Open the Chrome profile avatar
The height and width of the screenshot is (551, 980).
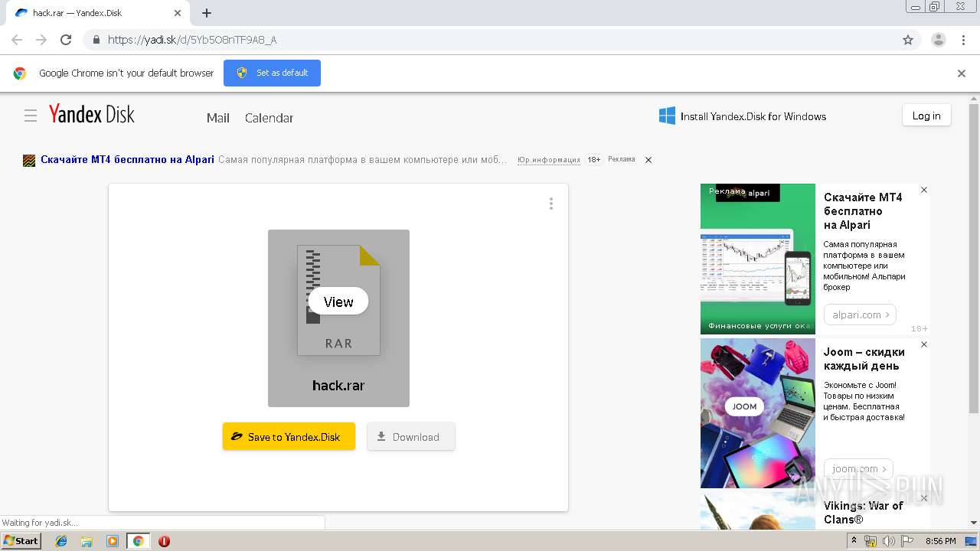pos(939,40)
